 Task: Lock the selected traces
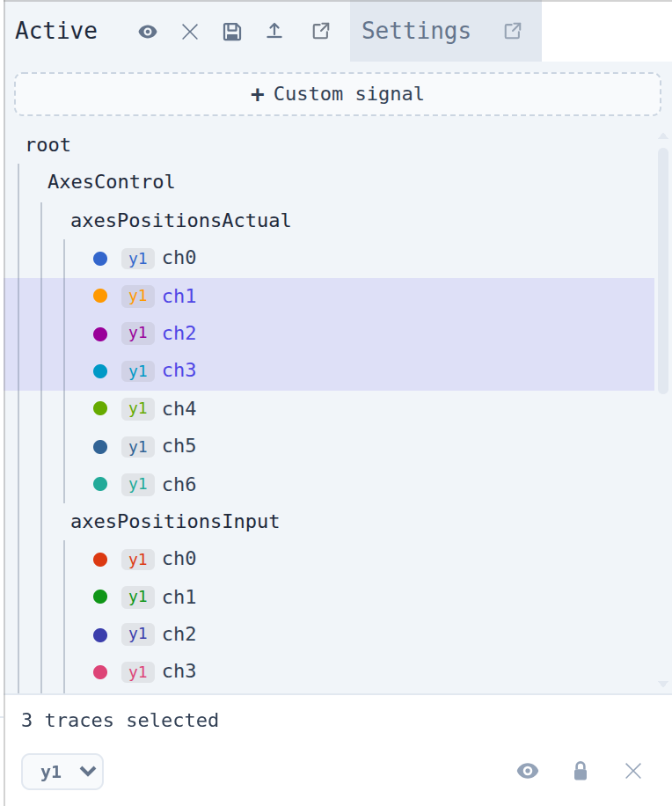tap(581, 771)
